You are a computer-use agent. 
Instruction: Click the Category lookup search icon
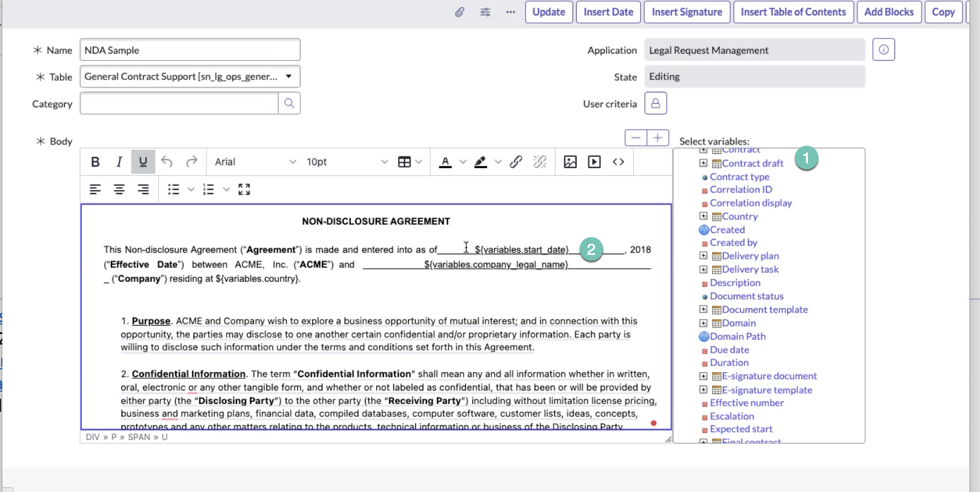pos(289,103)
